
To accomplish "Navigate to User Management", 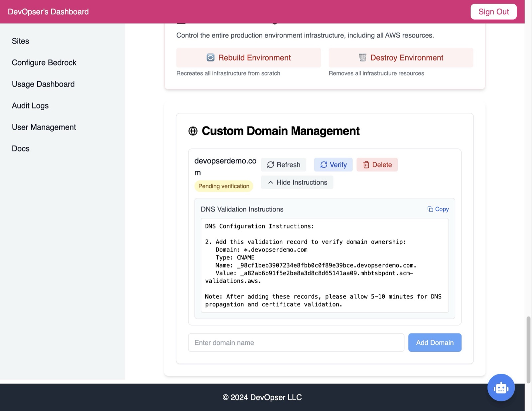I will (x=44, y=127).
